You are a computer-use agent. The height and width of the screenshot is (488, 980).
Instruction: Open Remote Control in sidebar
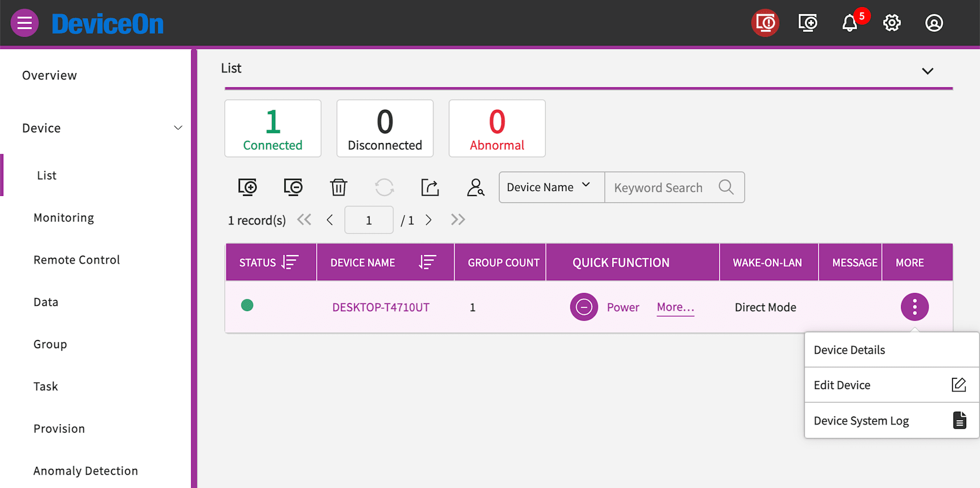[76, 260]
